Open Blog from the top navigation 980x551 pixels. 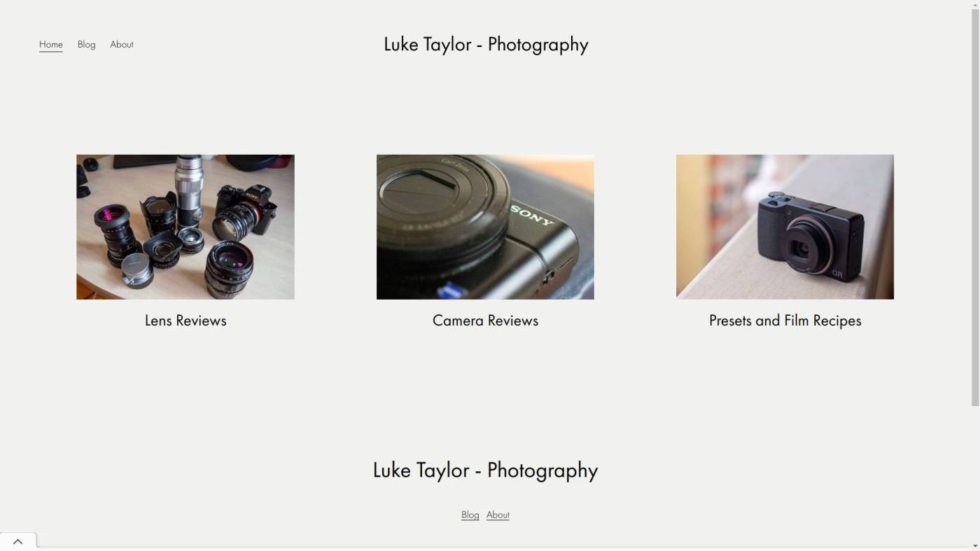click(x=87, y=44)
